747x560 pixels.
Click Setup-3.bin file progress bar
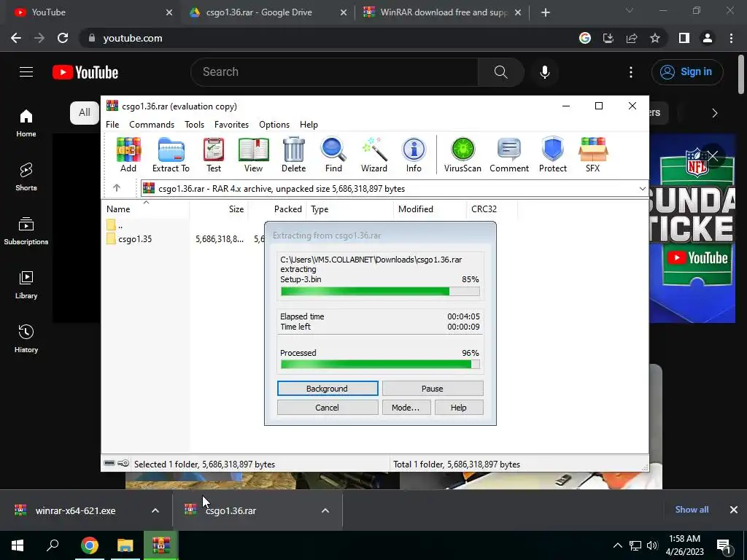pyautogui.click(x=380, y=292)
